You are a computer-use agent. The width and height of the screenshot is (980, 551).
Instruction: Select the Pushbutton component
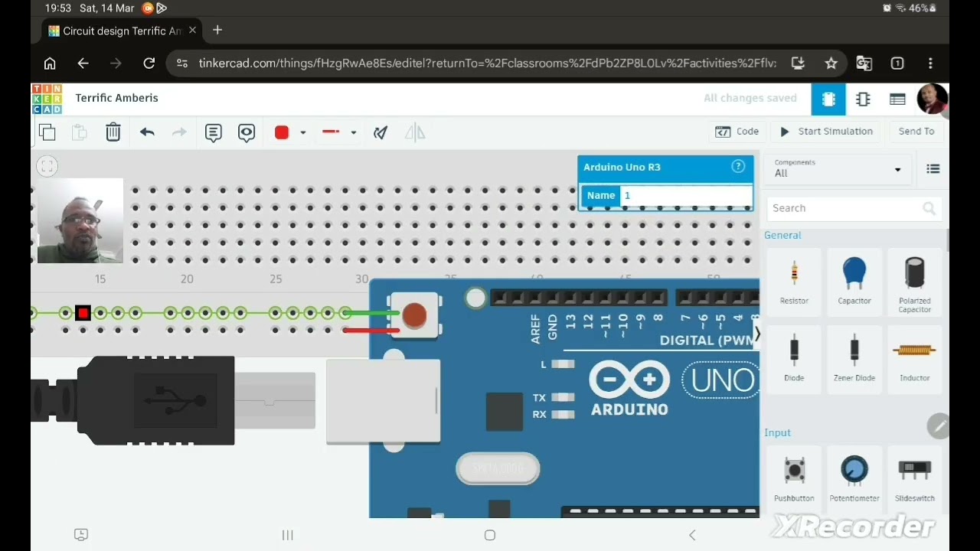click(x=794, y=478)
